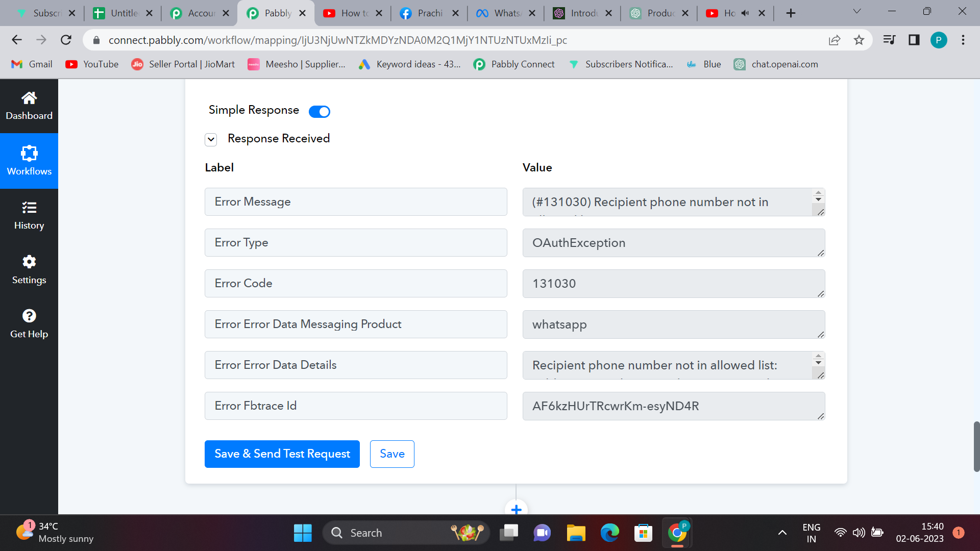Open Workflows in the sidebar
Image resolution: width=980 pixels, height=551 pixels.
tap(29, 161)
